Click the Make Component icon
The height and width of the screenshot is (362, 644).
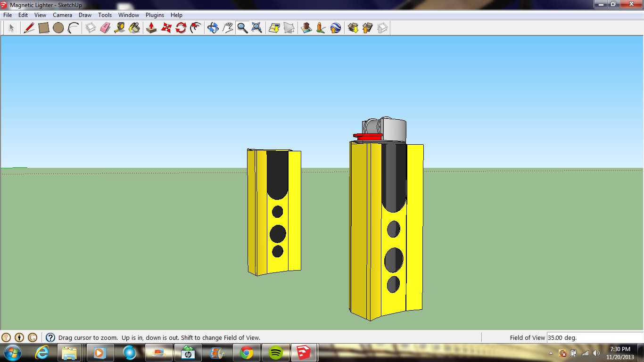pos(91,28)
